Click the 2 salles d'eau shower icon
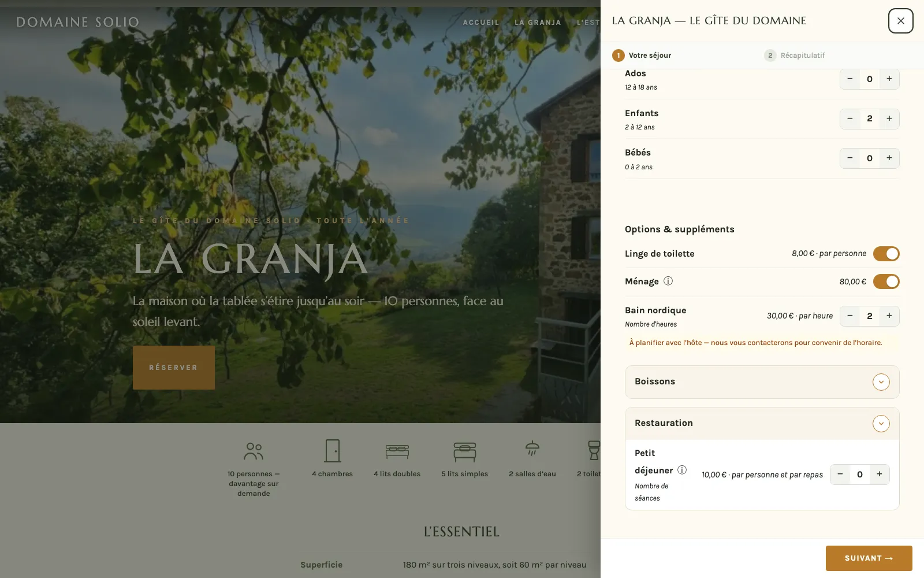Viewport: 924px width, 578px height. coord(532,448)
